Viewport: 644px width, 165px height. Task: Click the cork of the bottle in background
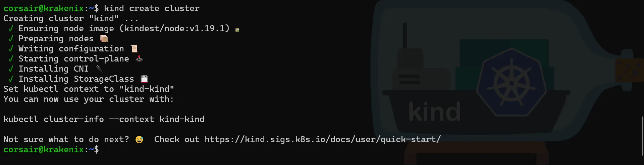(x=629, y=70)
